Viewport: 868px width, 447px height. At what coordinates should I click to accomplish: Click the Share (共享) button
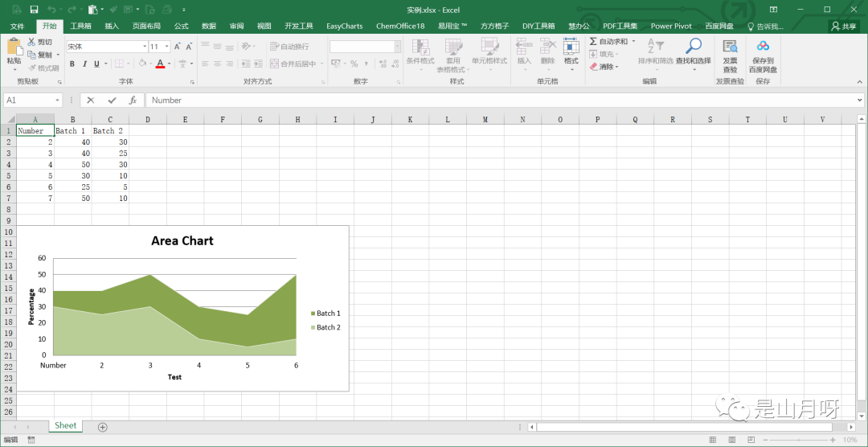tap(844, 26)
